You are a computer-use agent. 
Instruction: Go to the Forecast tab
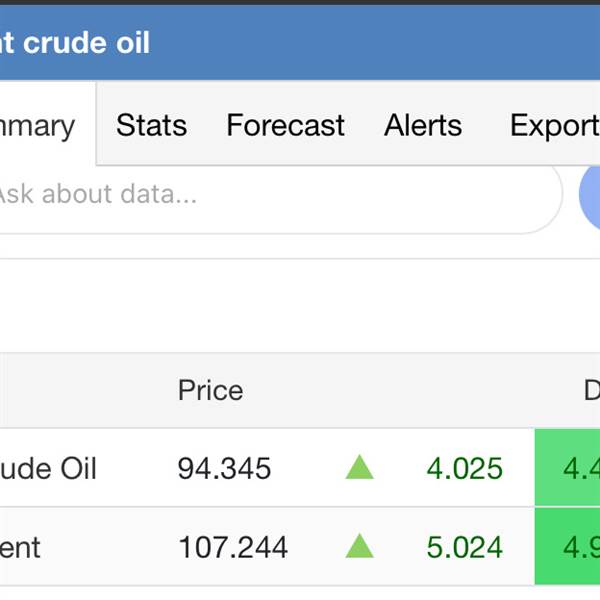285,126
